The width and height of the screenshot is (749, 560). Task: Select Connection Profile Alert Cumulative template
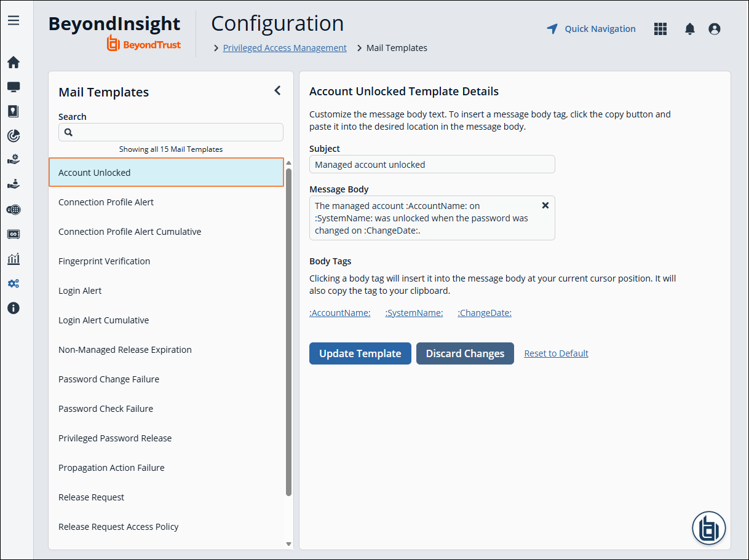(166, 232)
